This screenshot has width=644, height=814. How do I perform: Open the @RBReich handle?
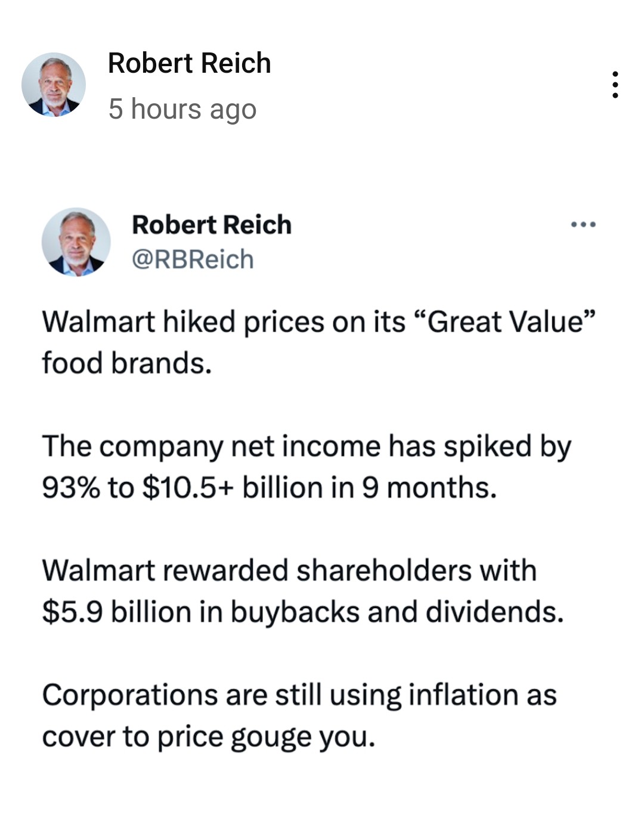tap(193, 259)
